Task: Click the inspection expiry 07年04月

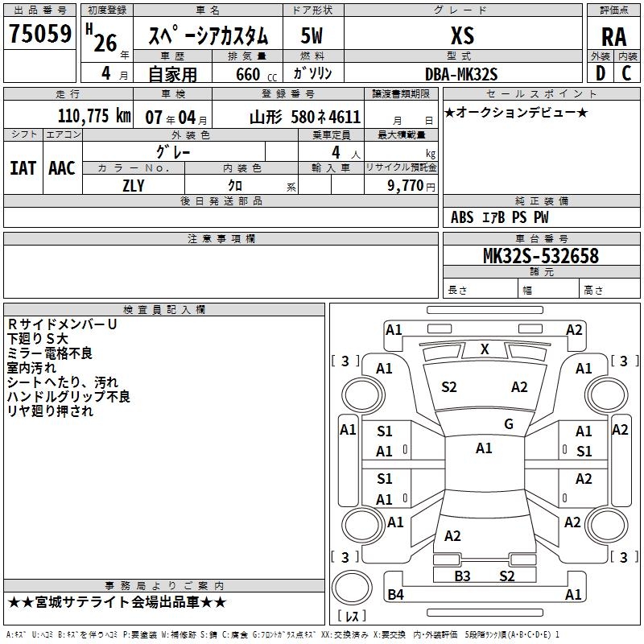Action: tap(176, 118)
